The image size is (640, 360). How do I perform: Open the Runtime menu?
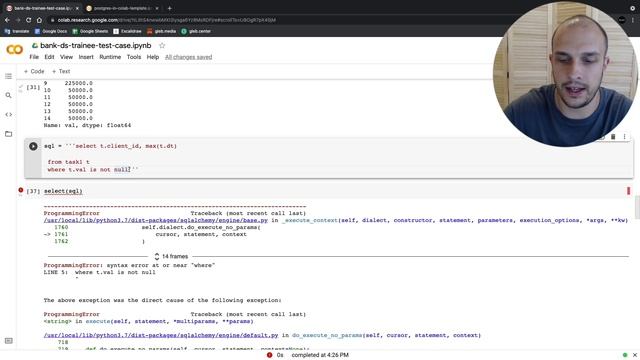110,57
